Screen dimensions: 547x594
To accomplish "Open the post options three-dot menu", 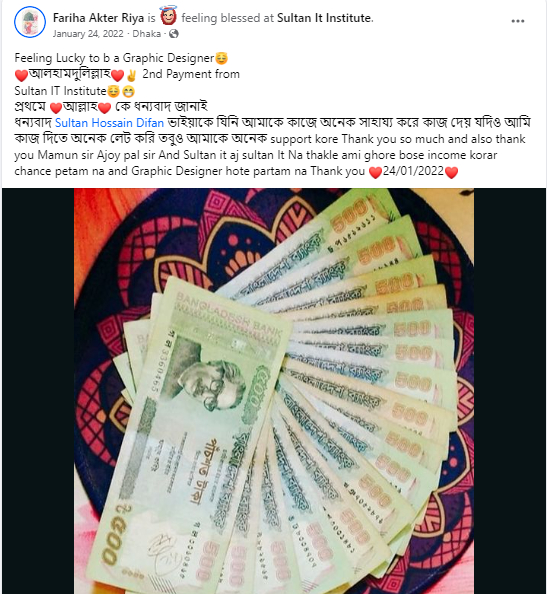I will click(517, 21).
